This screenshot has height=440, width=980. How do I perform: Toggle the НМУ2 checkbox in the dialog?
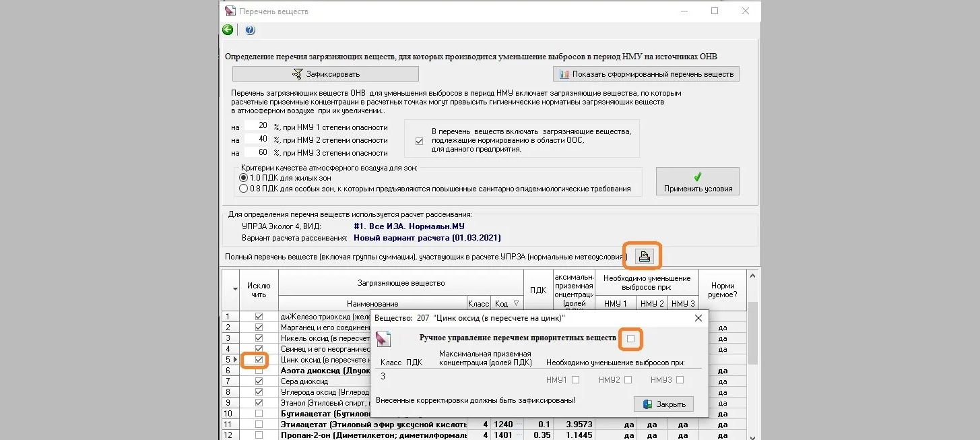628,380
